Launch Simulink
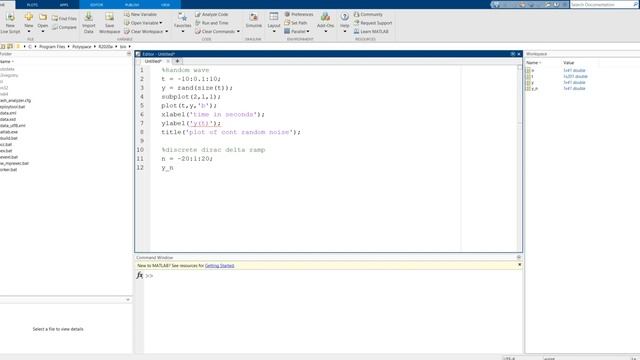Viewport: 640px width, 360px height. pyautogui.click(x=253, y=20)
